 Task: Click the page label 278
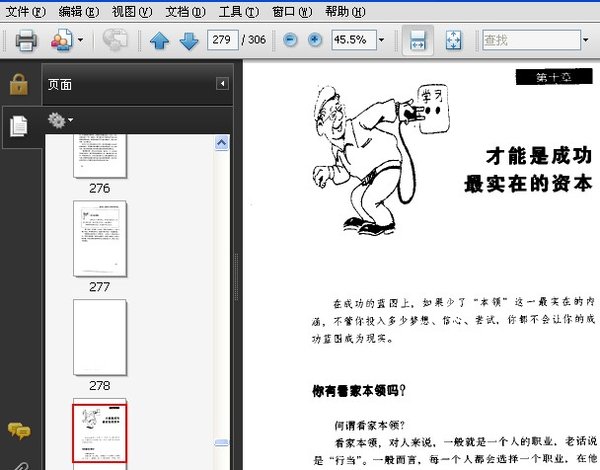pyautogui.click(x=99, y=385)
